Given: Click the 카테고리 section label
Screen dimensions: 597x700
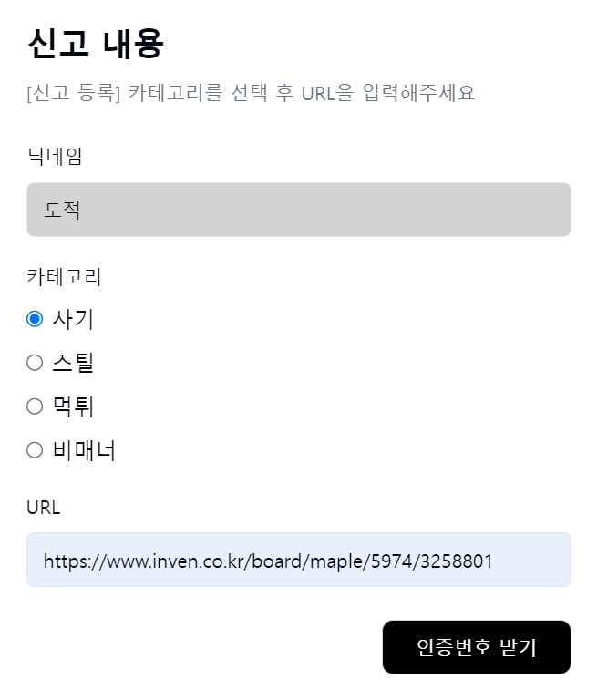Looking at the screenshot, I should 64,277.
